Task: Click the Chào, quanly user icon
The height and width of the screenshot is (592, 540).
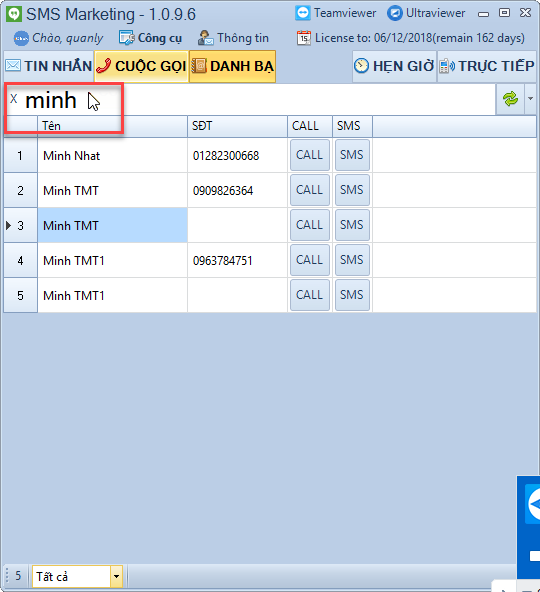Action: coord(21,38)
